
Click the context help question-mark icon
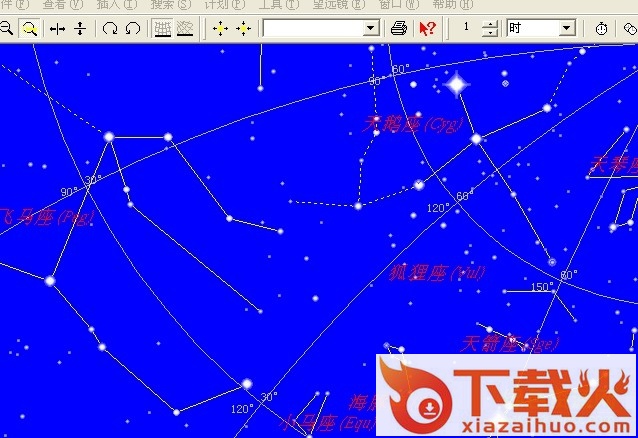point(427,29)
